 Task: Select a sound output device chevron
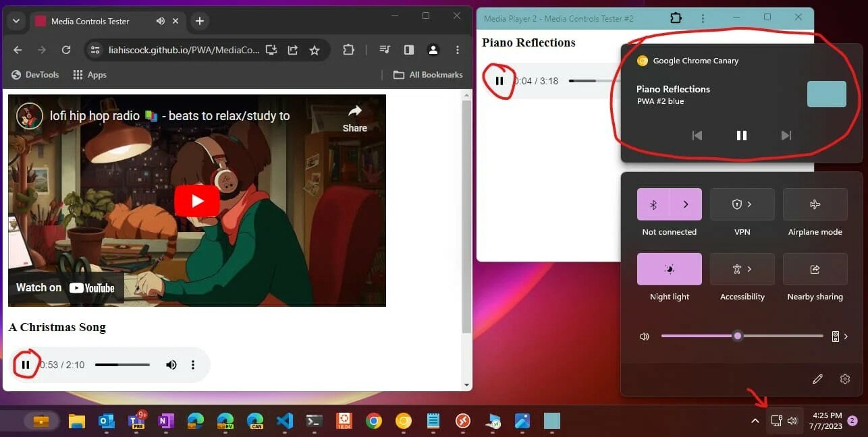pyautogui.click(x=840, y=336)
